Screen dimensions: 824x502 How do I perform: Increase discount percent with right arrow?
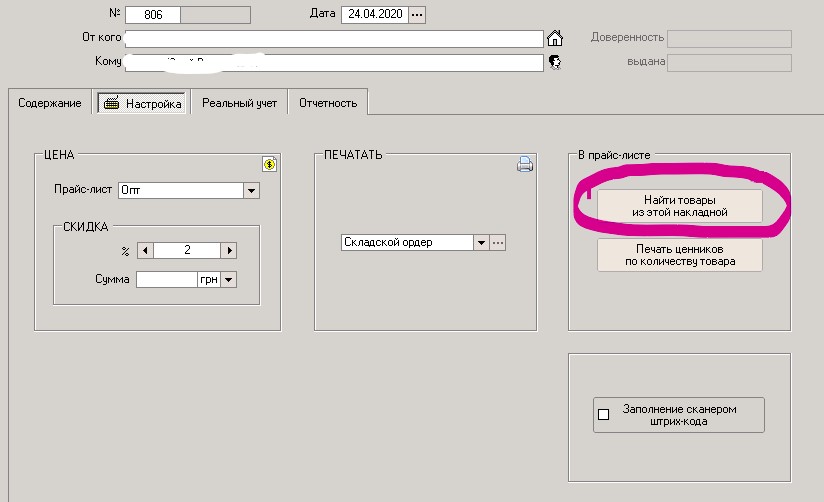[x=230, y=251]
